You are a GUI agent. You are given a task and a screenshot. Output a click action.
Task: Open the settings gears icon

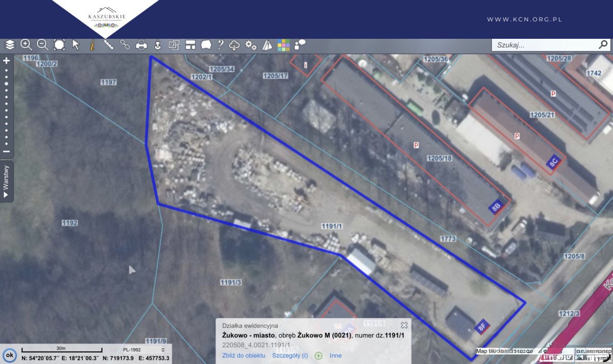250,45
